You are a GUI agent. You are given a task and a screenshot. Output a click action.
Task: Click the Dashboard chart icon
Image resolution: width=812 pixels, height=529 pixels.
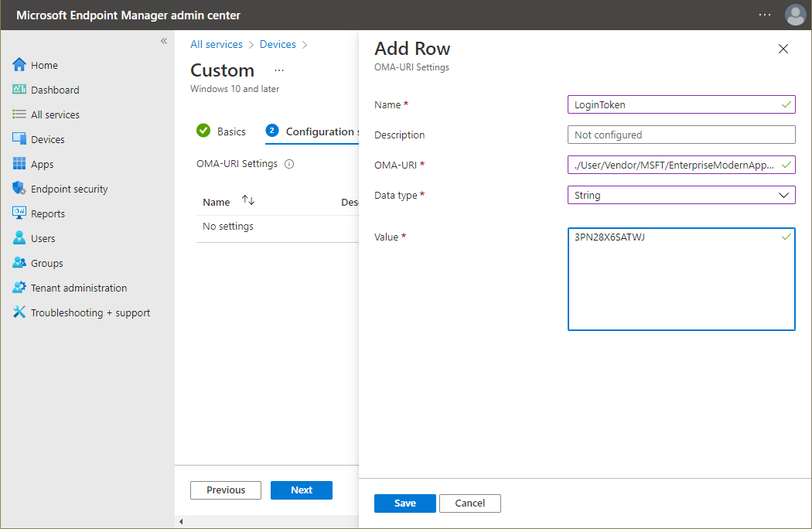[x=19, y=90]
